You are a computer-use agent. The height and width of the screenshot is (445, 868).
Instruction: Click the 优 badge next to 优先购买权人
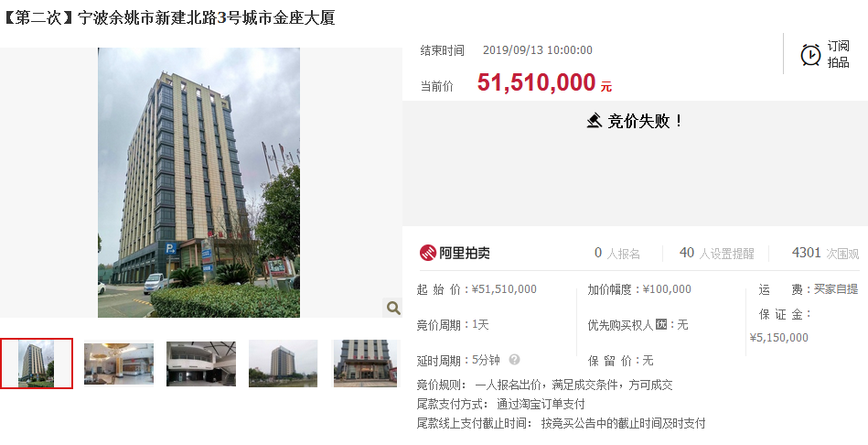(661, 324)
